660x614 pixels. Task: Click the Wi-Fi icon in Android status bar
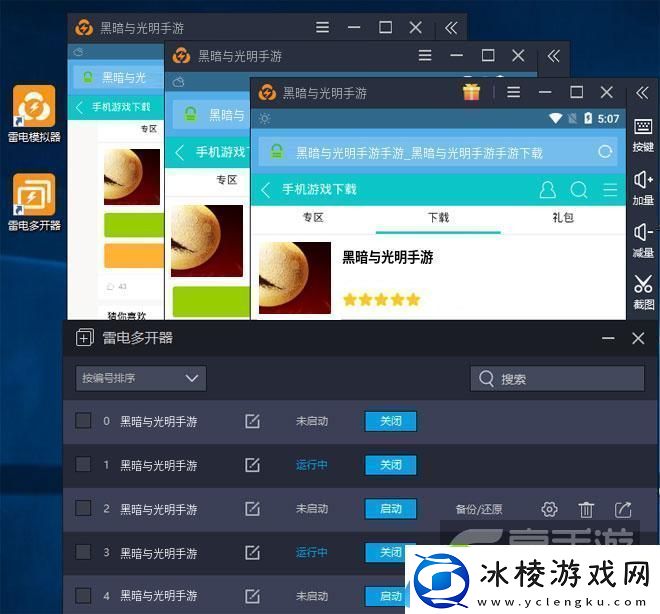click(x=556, y=118)
